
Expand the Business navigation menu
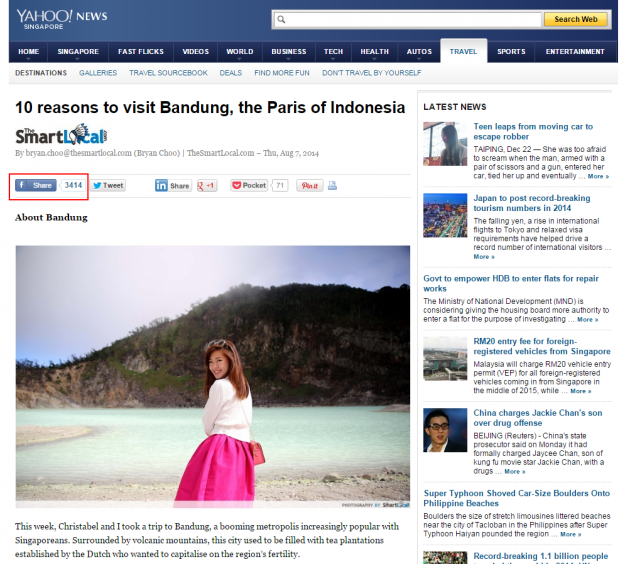click(x=288, y=52)
